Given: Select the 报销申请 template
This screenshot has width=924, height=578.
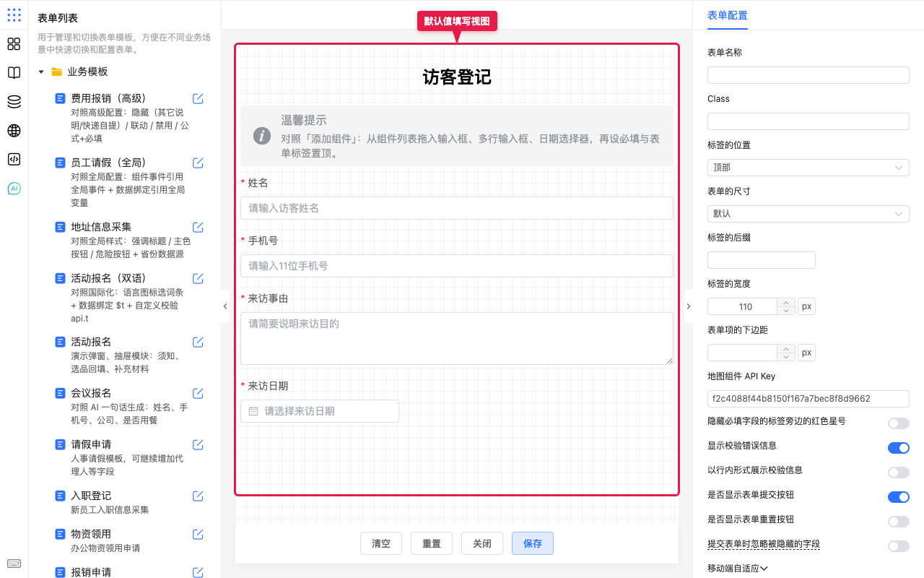Looking at the screenshot, I should [91, 572].
